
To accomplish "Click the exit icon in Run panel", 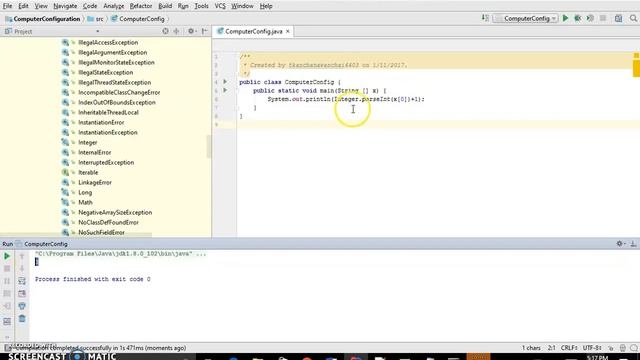I will [x=7, y=306].
